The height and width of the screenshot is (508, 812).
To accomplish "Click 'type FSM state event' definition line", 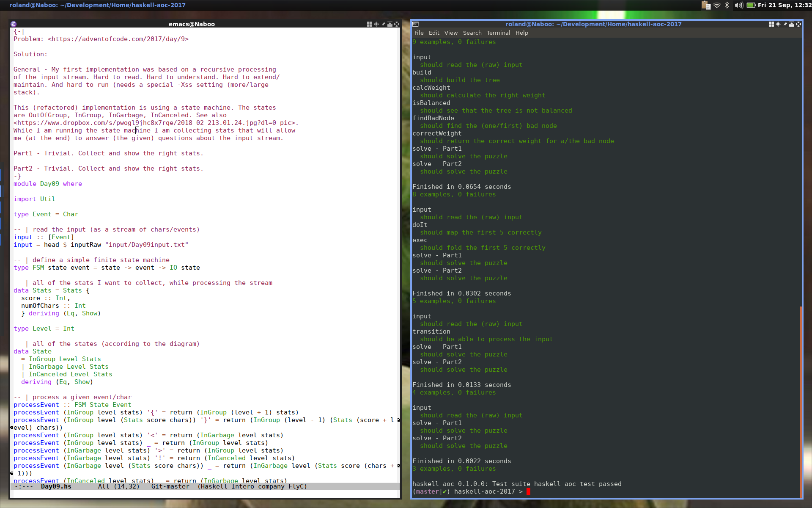I will tap(107, 268).
